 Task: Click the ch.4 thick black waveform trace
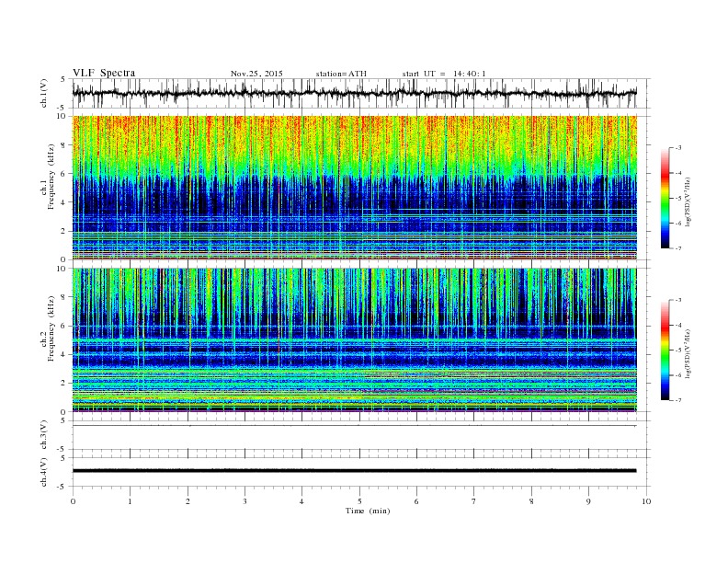(354, 471)
